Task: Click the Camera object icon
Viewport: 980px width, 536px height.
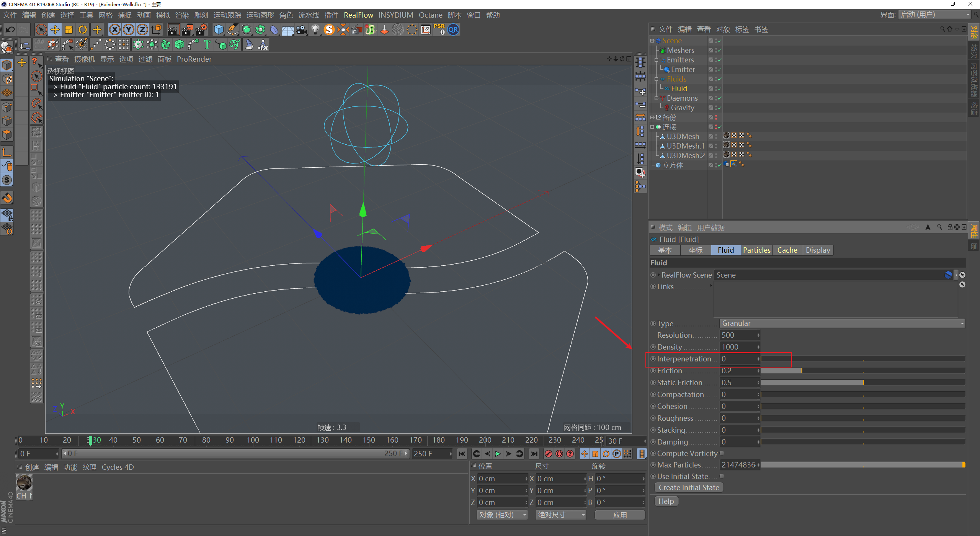Action: (302, 30)
